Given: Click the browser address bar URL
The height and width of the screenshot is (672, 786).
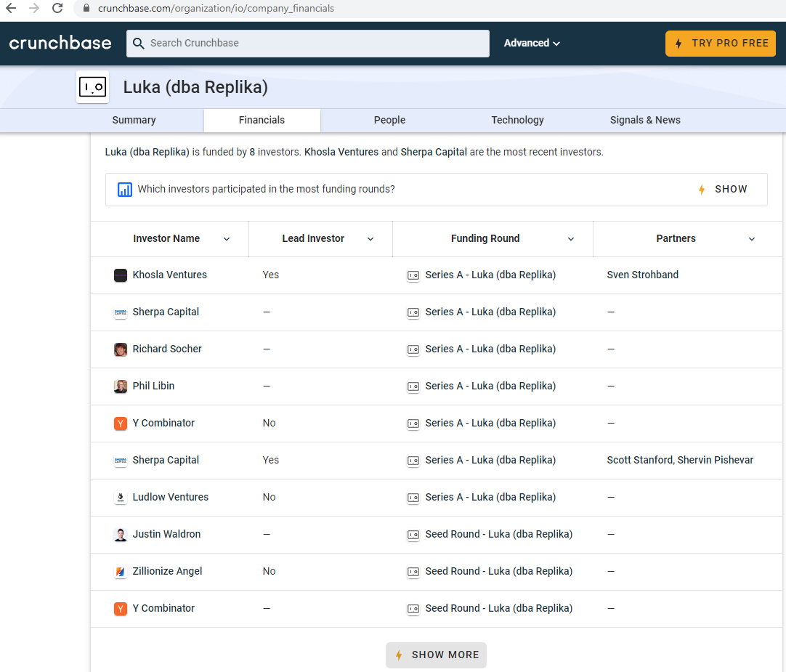Looking at the screenshot, I should pos(216,9).
